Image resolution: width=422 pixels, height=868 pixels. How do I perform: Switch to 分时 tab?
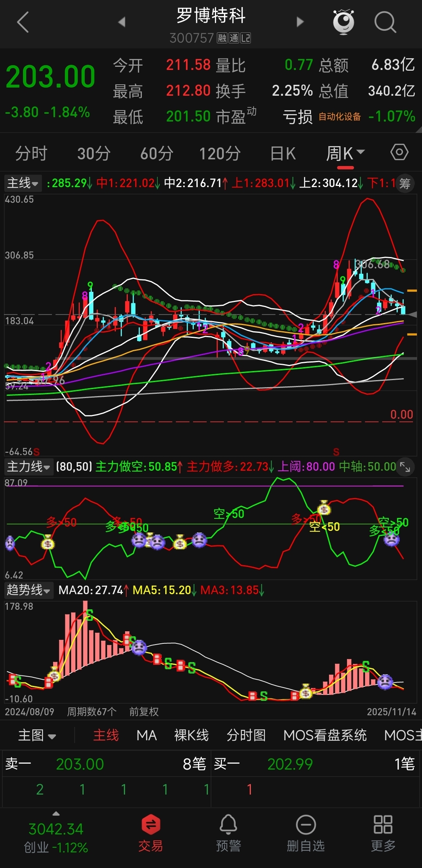[31, 153]
